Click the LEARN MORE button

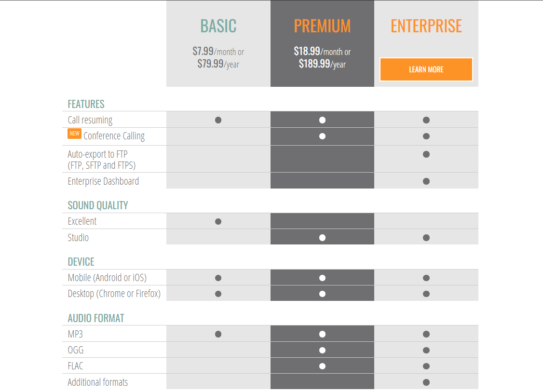pyautogui.click(x=426, y=69)
